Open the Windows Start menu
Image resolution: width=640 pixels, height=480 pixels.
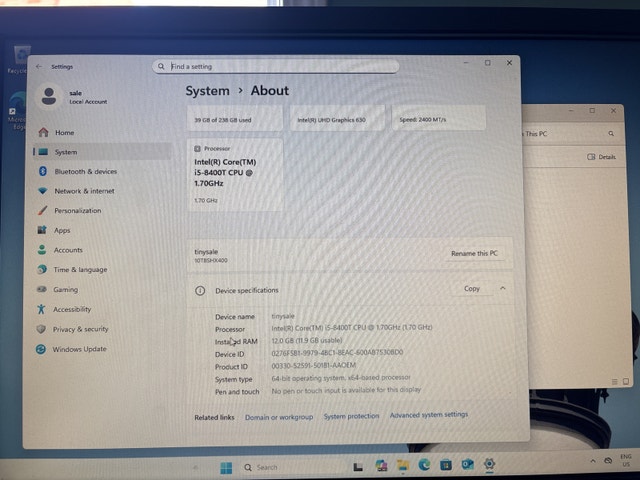coord(226,468)
